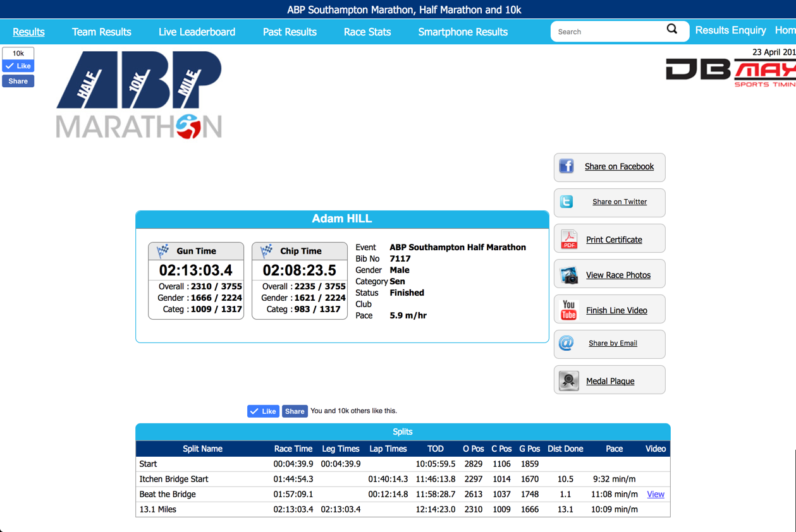
Task: Open the View Race Photos link
Action: click(x=618, y=275)
